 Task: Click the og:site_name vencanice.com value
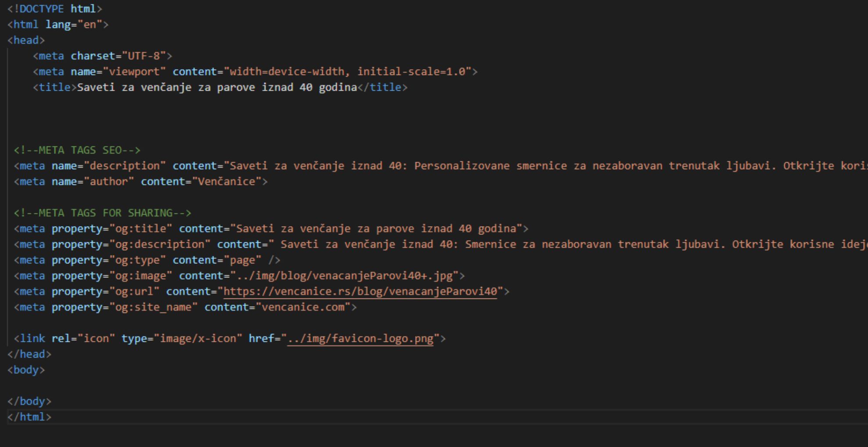302,307
